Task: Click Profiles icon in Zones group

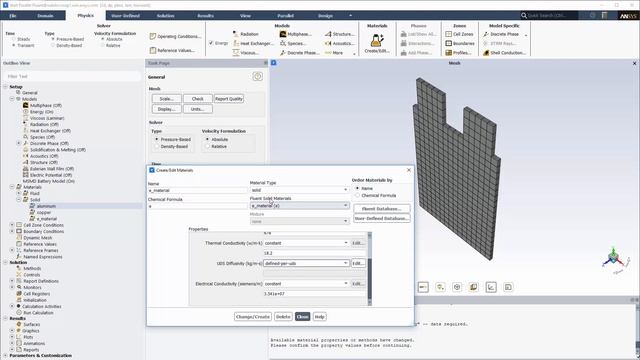Action: 449,53
